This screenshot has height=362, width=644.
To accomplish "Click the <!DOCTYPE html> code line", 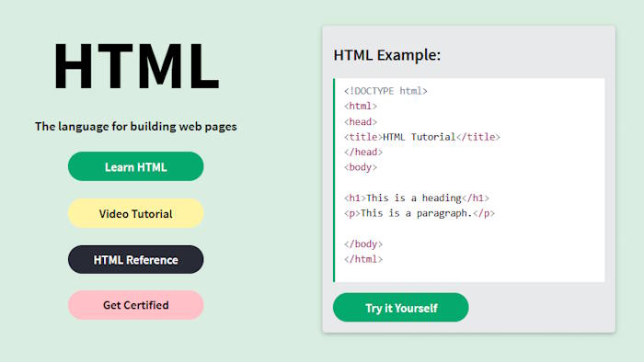I will tap(385, 91).
